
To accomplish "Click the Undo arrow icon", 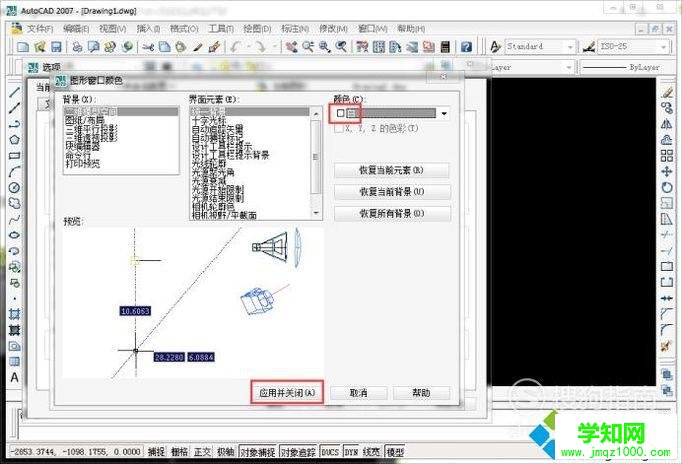I will point(236,47).
